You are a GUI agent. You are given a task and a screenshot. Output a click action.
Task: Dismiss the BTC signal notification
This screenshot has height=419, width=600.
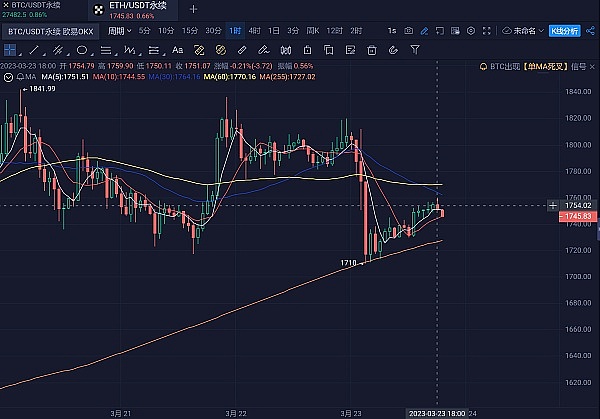pos(592,67)
